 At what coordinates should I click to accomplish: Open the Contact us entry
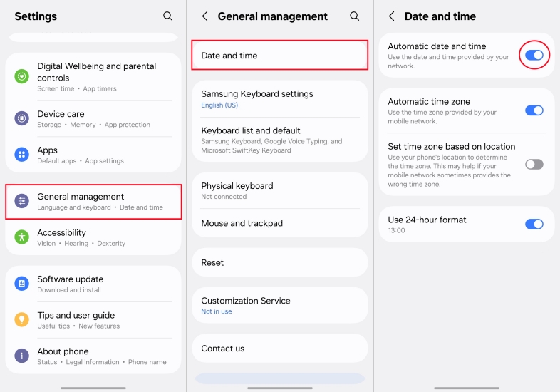click(279, 349)
